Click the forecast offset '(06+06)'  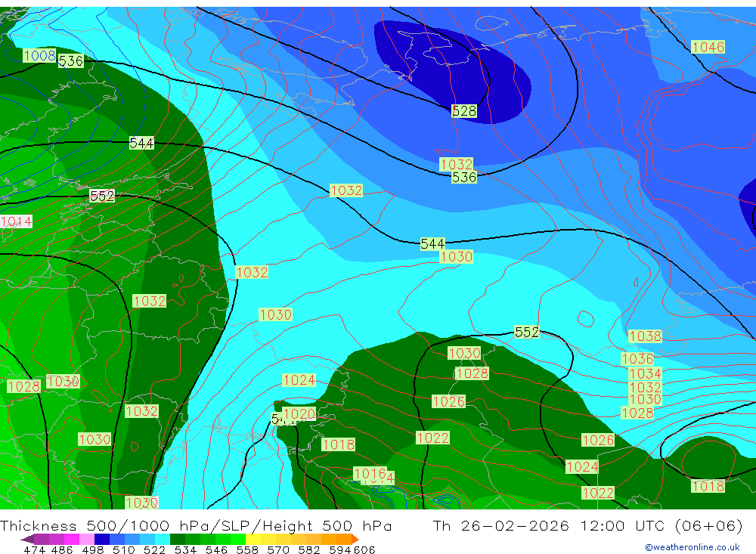click(x=708, y=525)
